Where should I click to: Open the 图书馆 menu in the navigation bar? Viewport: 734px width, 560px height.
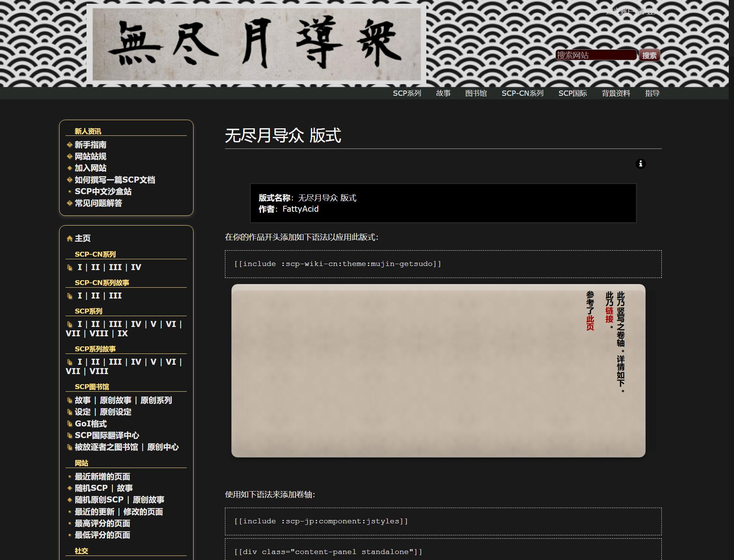pos(476,93)
